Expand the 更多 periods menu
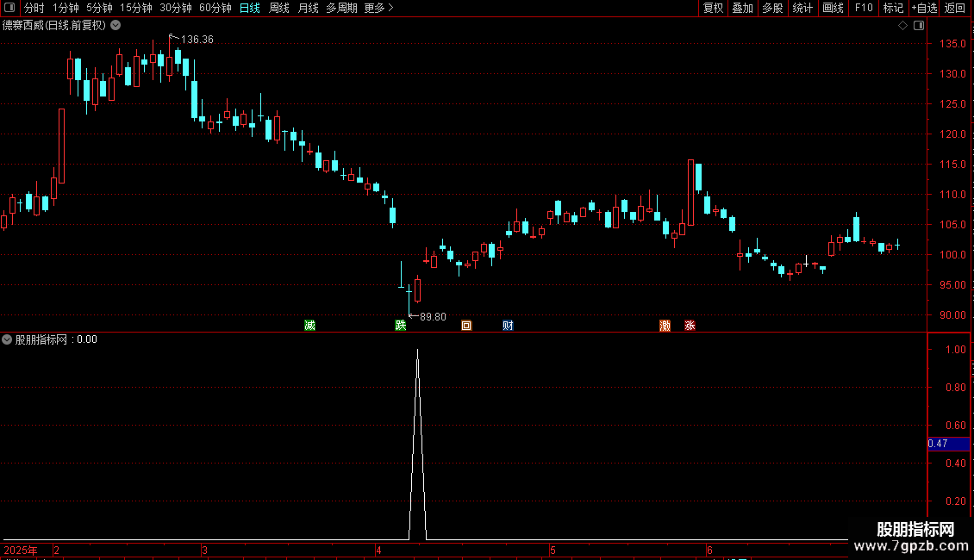 [x=379, y=8]
